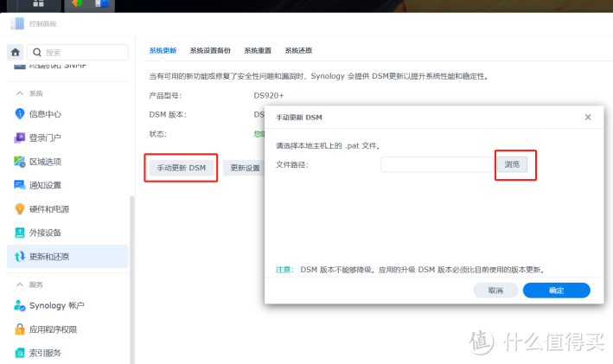Open 硬件和电源 via its bulb icon
This screenshot has width=613, height=364.
(20, 208)
